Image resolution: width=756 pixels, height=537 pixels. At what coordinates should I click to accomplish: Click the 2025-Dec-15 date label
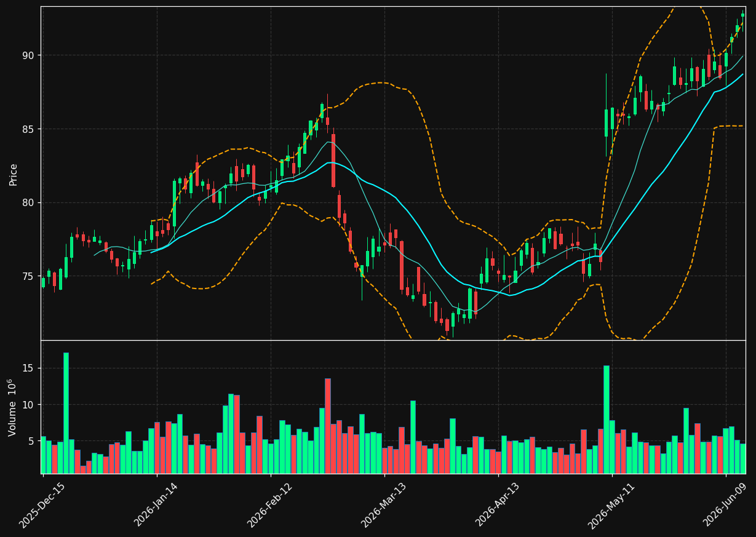[x=42, y=506]
